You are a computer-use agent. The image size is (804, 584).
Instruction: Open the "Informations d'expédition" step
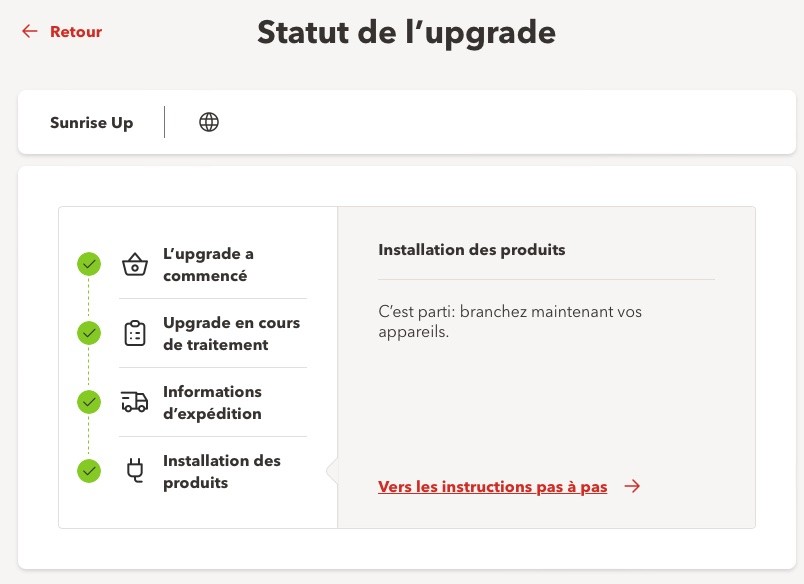point(212,403)
